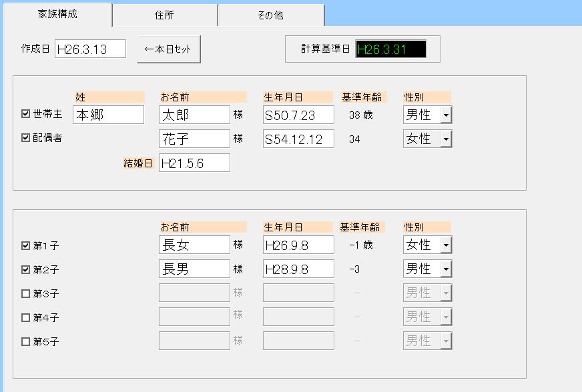Uncheck the 第1子 checkbox
The height and width of the screenshot is (392, 582).
click(26, 245)
